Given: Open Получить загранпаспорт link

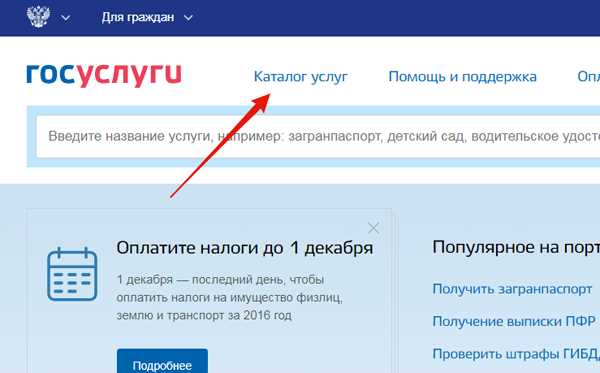Looking at the screenshot, I should [512, 289].
